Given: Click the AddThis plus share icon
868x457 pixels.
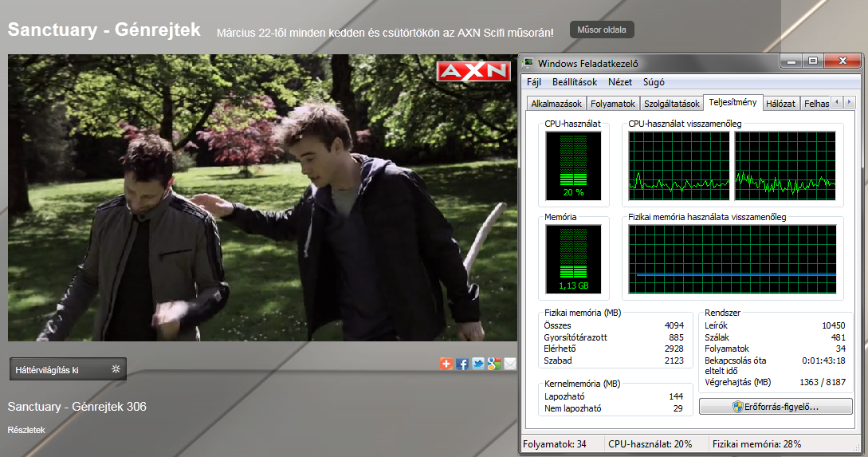Looking at the screenshot, I should coord(446,364).
